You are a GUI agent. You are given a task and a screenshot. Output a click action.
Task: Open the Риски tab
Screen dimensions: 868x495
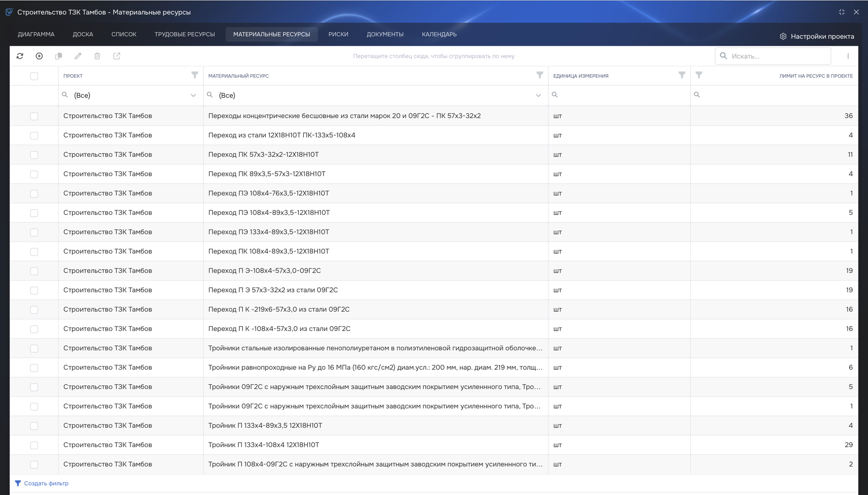[338, 34]
